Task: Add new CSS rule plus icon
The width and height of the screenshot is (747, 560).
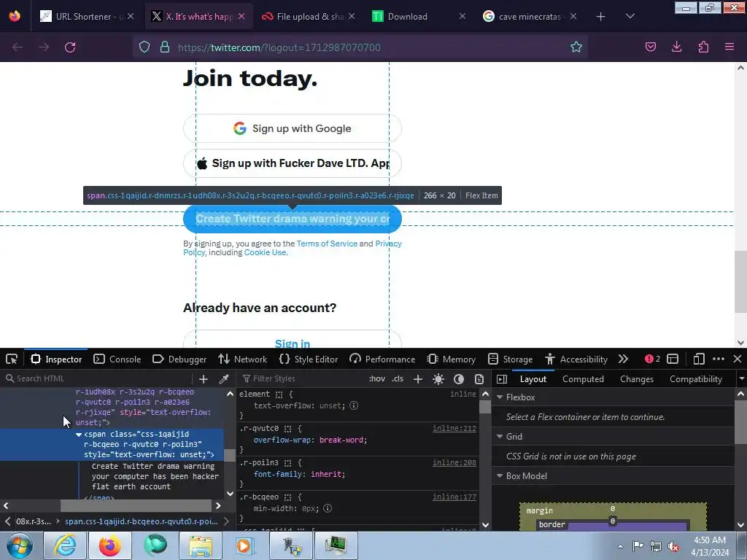Action: point(418,379)
